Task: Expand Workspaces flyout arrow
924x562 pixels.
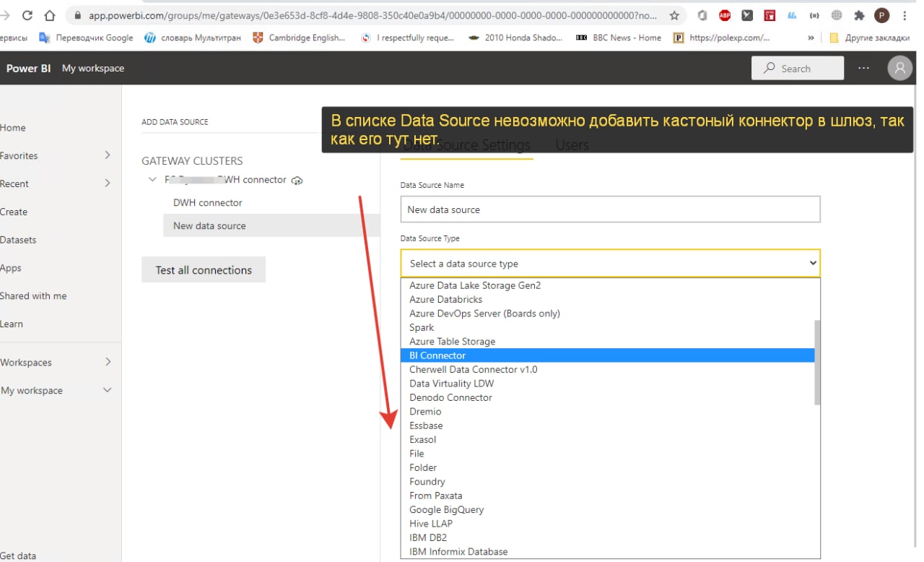Action: point(108,362)
